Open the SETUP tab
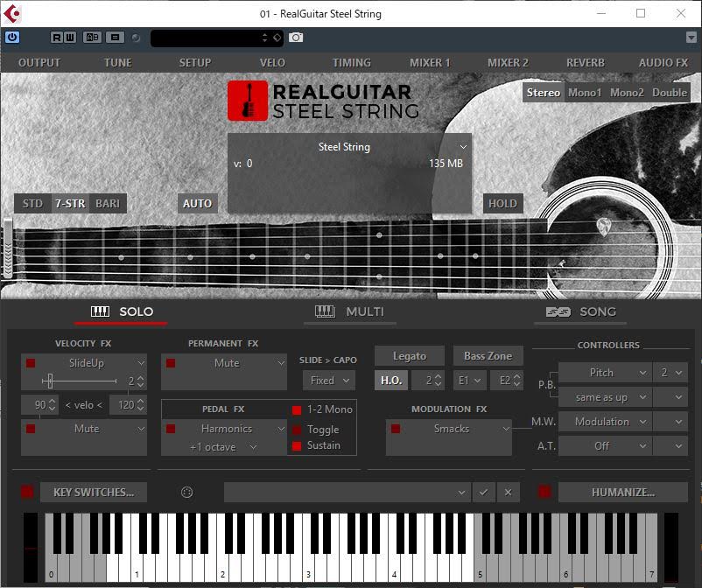Screen dimensions: 702x588 195,63
